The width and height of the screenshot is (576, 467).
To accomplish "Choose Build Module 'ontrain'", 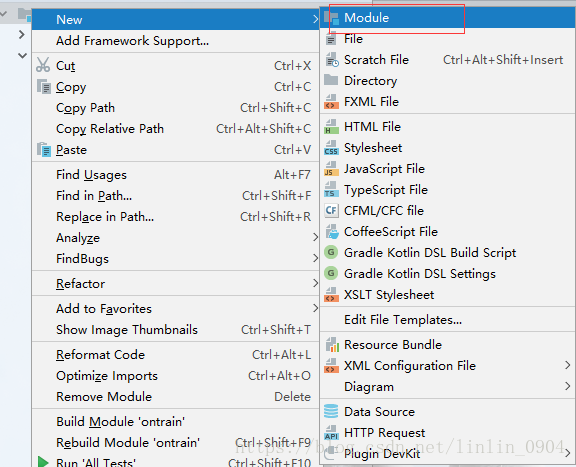I will click(x=175, y=421).
